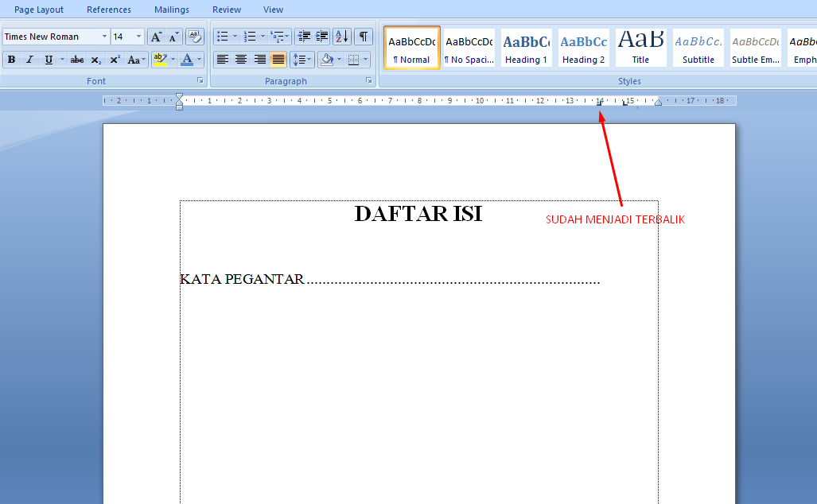Click the tab stop near 14 on ruler

click(x=599, y=103)
